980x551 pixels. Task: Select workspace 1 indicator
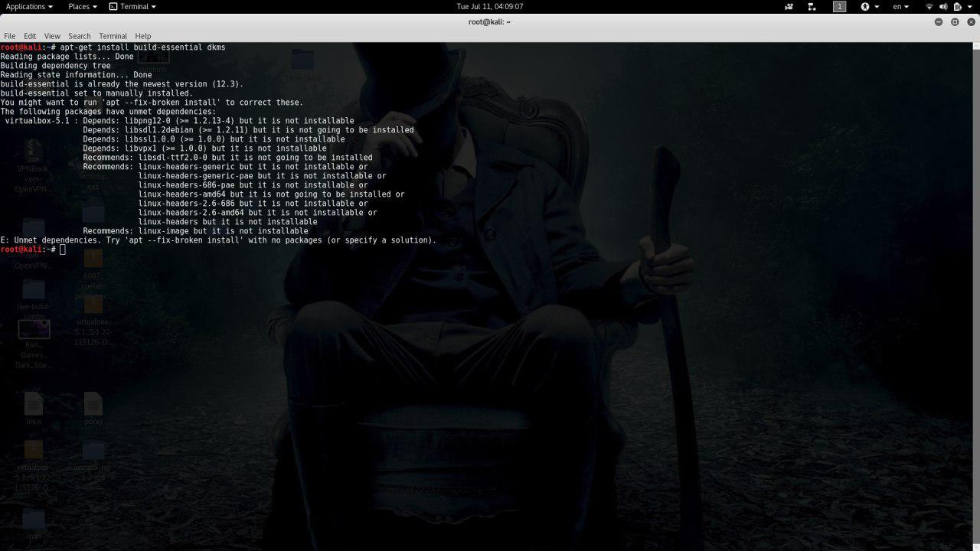[839, 7]
